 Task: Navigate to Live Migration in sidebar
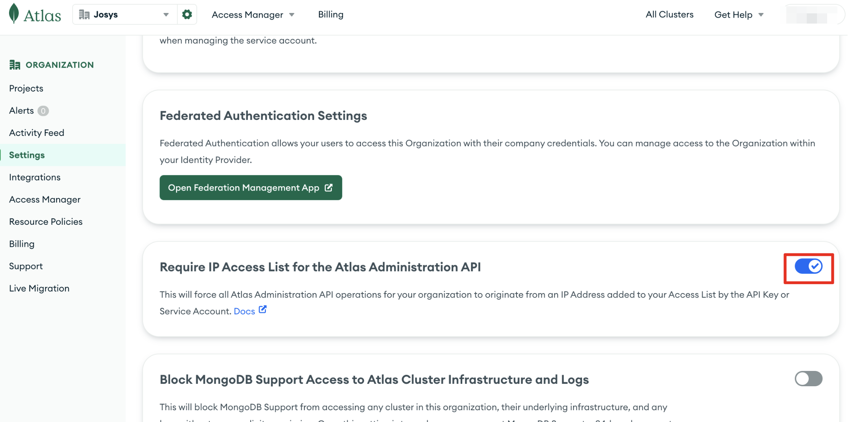(x=39, y=288)
